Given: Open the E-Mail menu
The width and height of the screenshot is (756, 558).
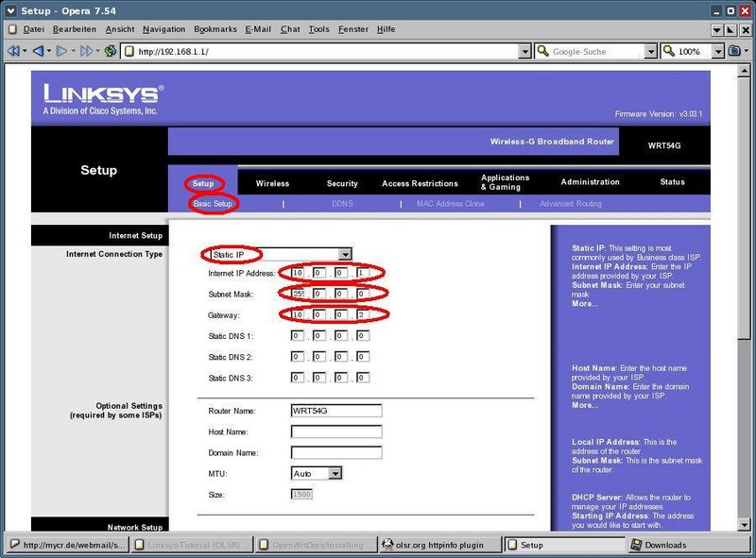Looking at the screenshot, I should [x=258, y=29].
